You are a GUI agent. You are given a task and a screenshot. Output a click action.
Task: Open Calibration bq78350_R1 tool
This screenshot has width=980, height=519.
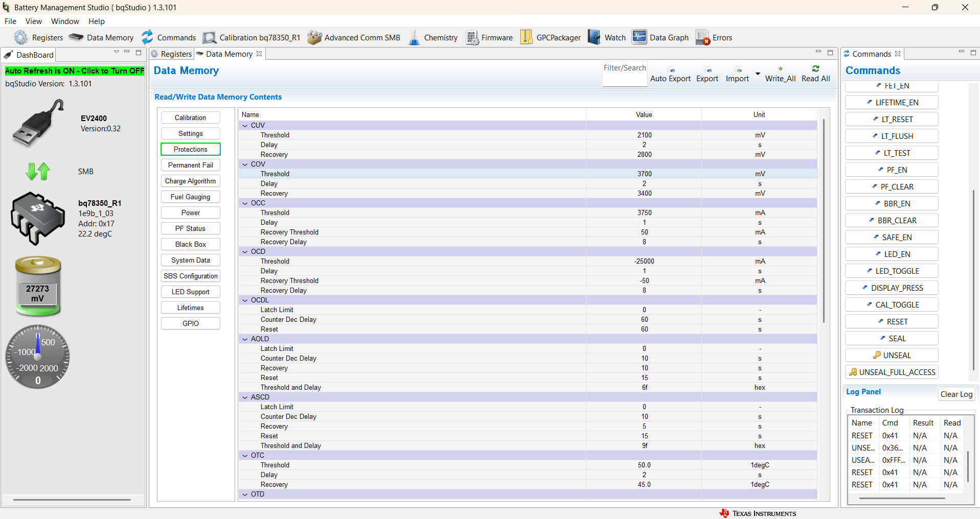pyautogui.click(x=252, y=37)
